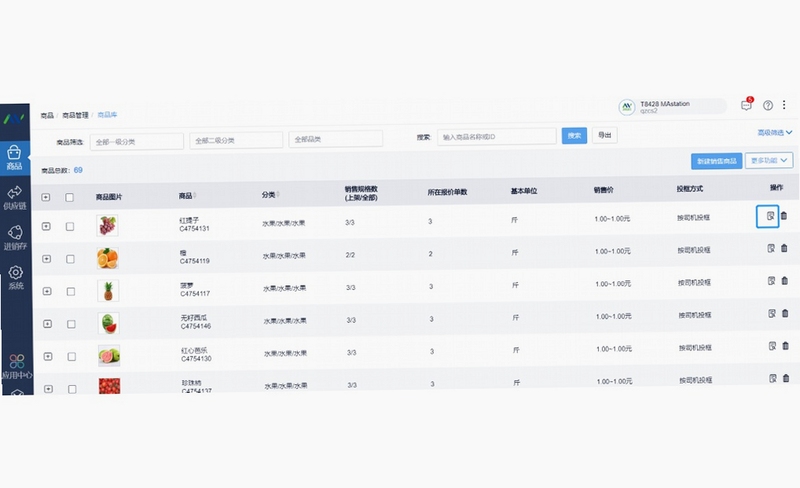800x488 pixels.
Task: Click the 所在报价单数 column header
Action: pos(447,192)
